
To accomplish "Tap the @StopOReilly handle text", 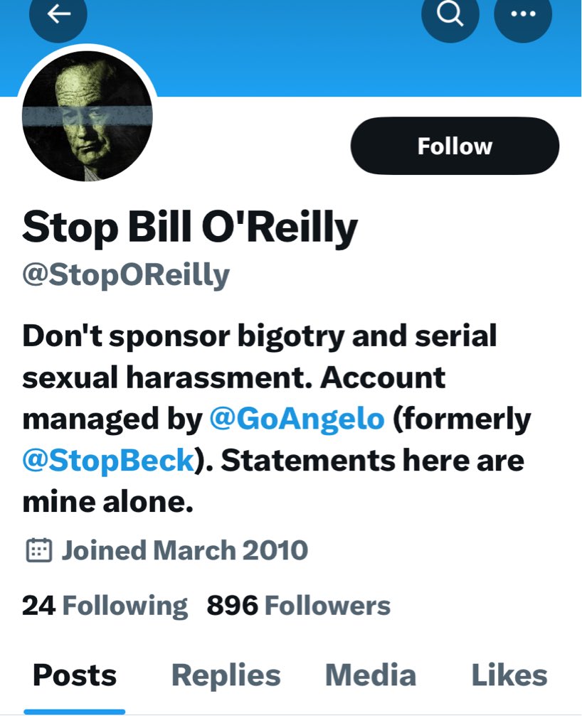I will (126, 274).
